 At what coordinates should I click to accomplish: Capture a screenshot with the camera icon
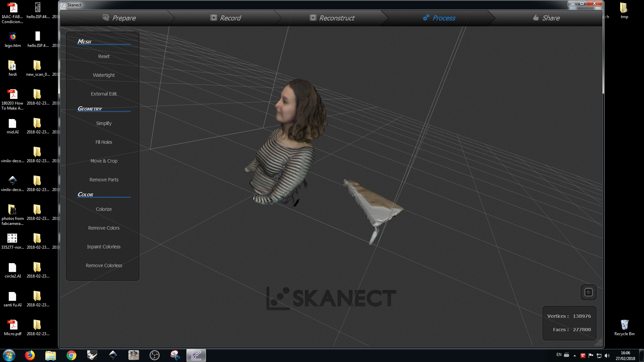click(588, 292)
